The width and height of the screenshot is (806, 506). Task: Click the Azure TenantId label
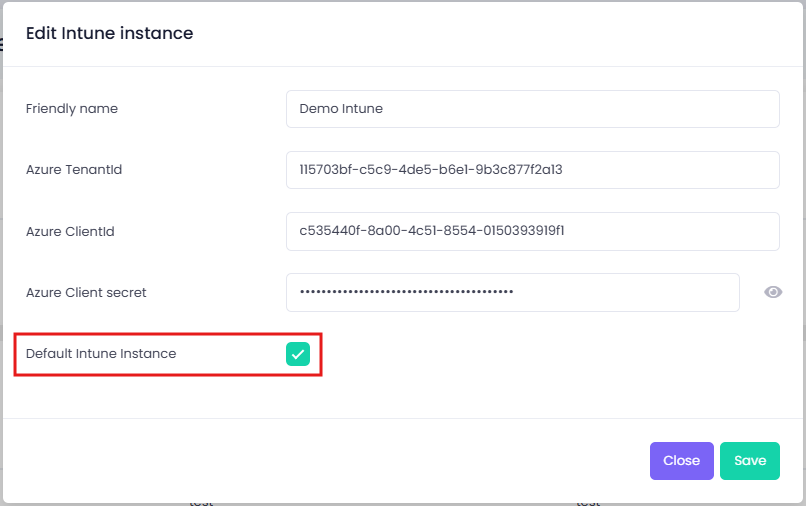click(74, 170)
